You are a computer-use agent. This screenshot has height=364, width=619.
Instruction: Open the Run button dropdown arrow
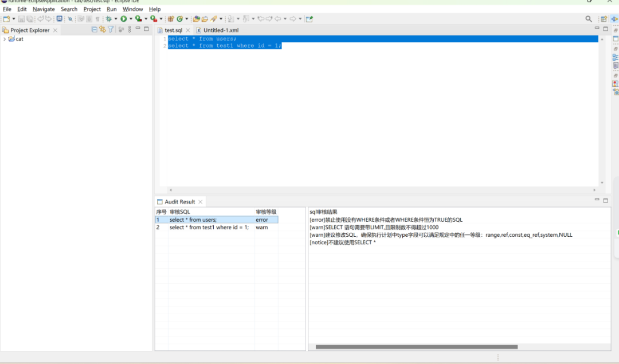(131, 19)
